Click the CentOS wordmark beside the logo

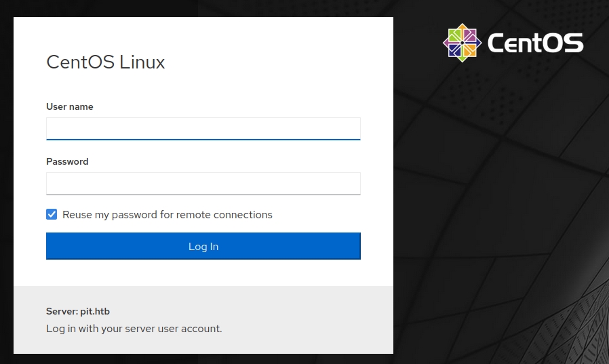(535, 43)
